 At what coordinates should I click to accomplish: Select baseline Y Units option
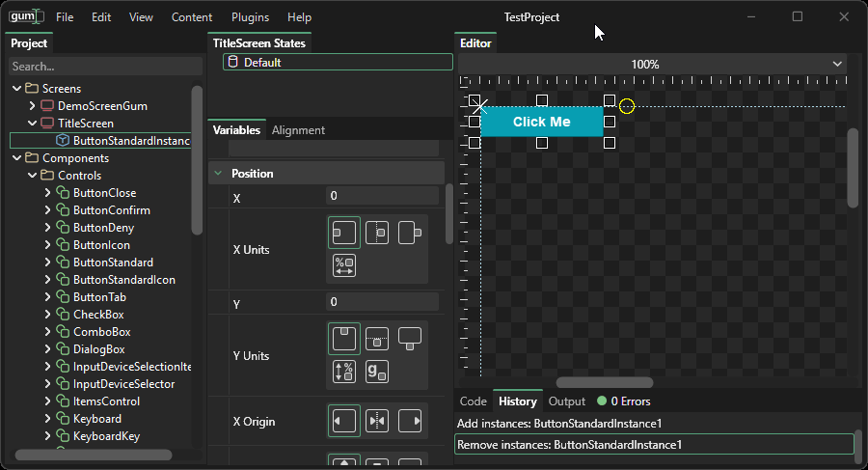point(377,372)
